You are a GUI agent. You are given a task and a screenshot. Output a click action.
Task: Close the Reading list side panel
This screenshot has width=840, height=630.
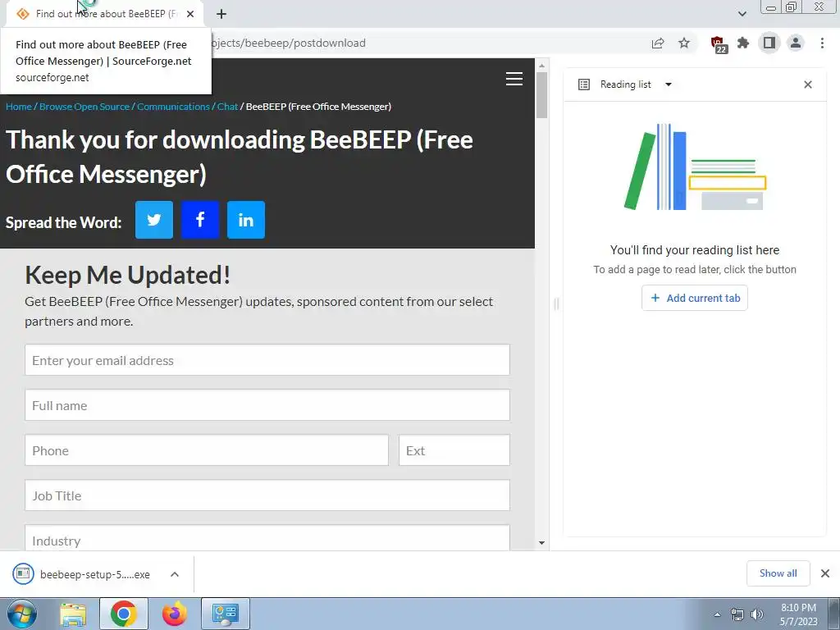(808, 84)
